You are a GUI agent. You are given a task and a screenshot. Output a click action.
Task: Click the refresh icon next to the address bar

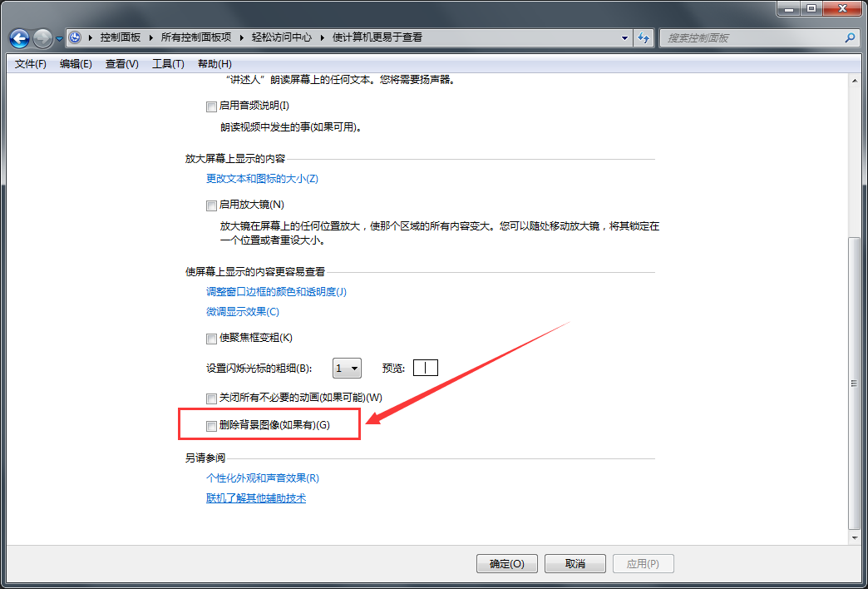tap(643, 37)
